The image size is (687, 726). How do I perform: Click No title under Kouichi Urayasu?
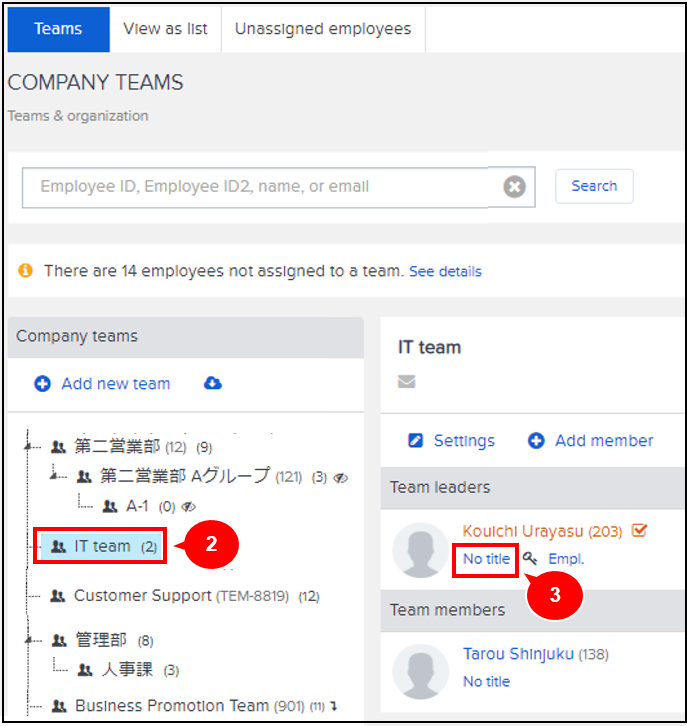486,559
